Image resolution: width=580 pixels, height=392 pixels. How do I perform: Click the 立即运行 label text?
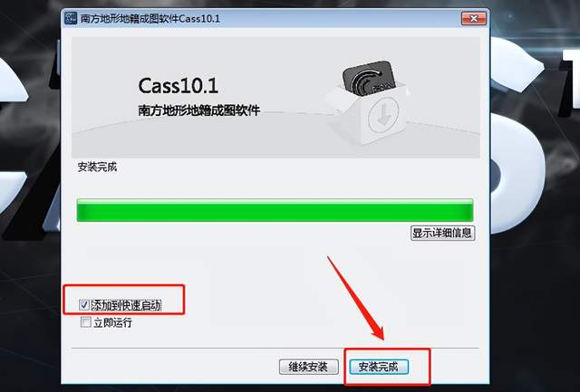pyautogui.click(x=112, y=322)
